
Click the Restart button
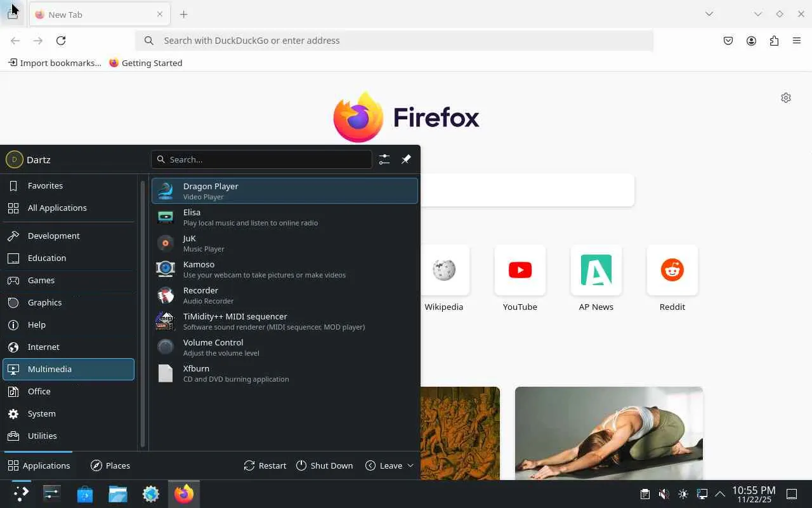coord(265,465)
